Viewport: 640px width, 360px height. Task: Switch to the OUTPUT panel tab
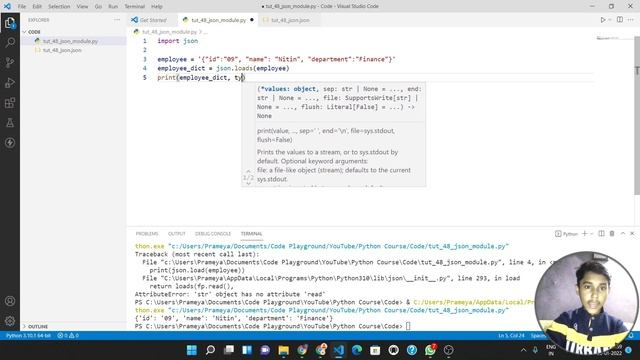pyautogui.click(x=177, y=233)
